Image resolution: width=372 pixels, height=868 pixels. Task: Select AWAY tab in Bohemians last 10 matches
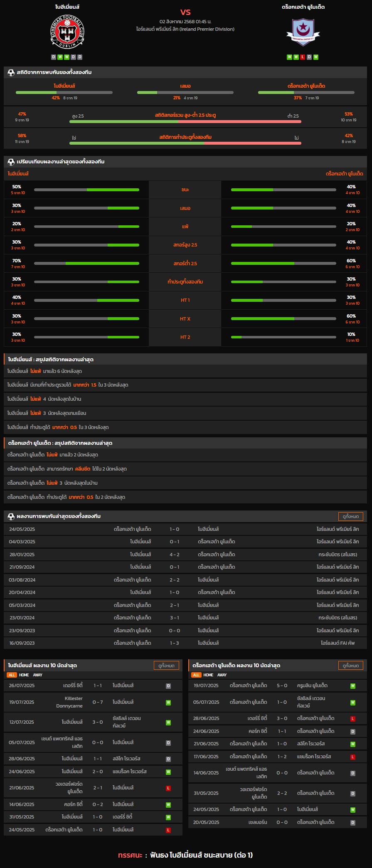pos(38,675)
